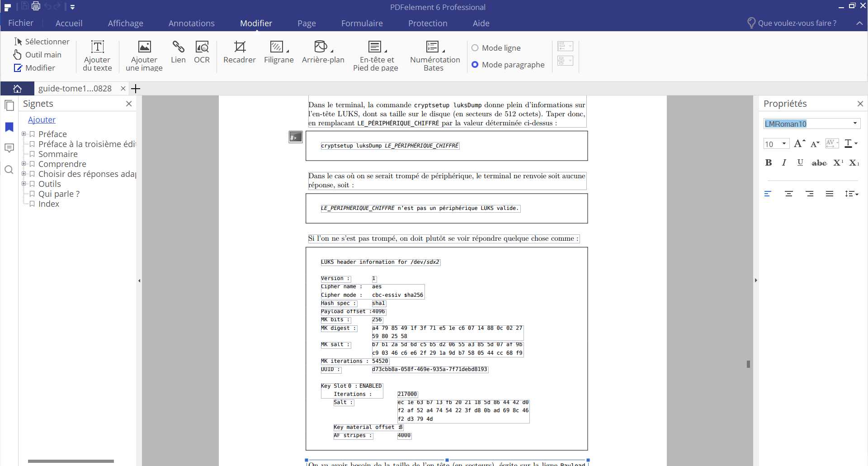
Task: Open the comments side panel icon
Action: click(x=9, y=148)
